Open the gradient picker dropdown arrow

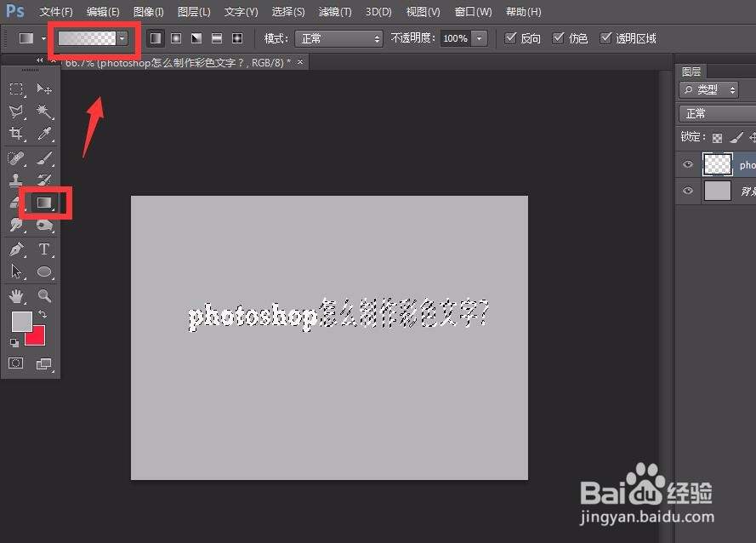coord(122,38)
